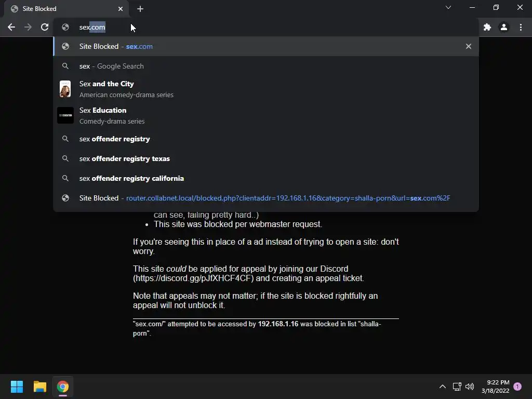Select the Site Blocked - sex.com suggestion
This screenshot has height=399, width=532.
(266, 46)
